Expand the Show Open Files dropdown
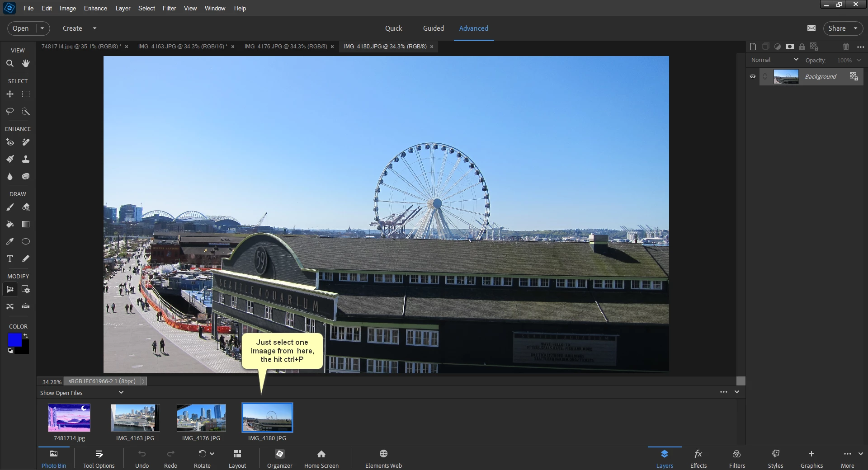Image resolution: width=868 pixels, height=470 pixels. coord(82,393)
